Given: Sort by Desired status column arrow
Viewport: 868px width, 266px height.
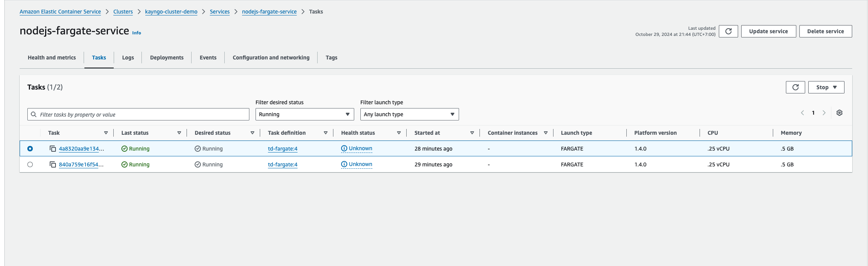Looking at the screenshot, I should click(252, 133).
